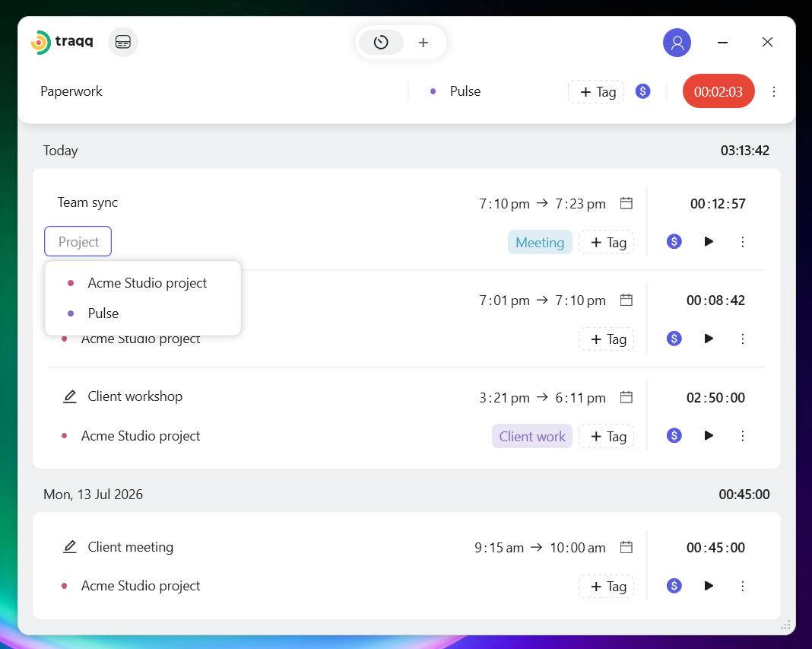Open calendar for Client meeting entry
Screen dimensions: 812x649
coord(626,547)
